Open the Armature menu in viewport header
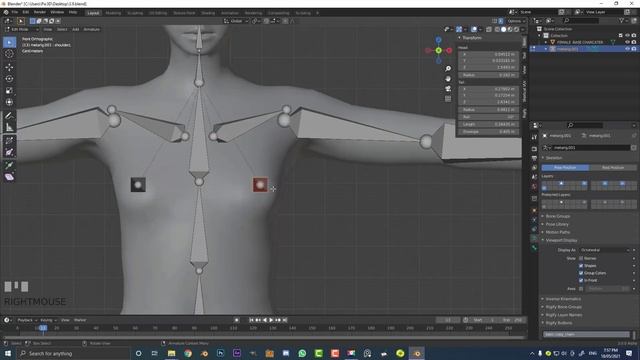The height and width of the screenshot is (360, 640). click(x=91, y=29)
